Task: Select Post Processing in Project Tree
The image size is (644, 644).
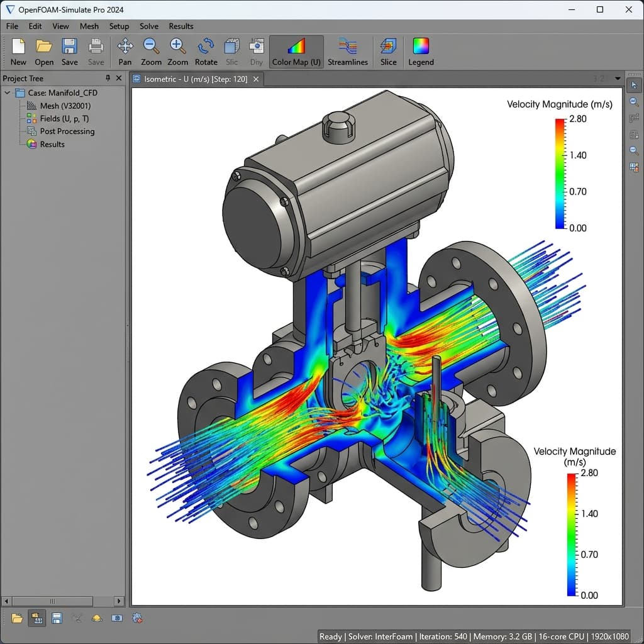Action: pos(67,131)
